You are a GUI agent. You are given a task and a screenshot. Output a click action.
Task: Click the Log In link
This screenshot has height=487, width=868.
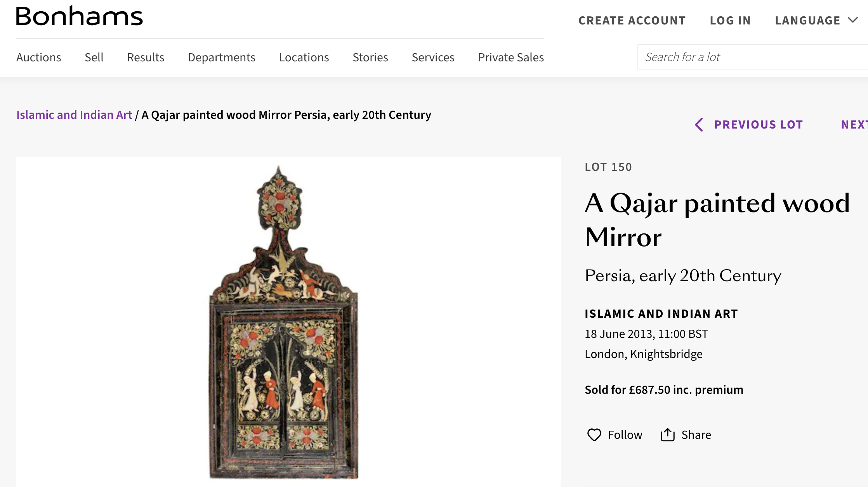730,20
